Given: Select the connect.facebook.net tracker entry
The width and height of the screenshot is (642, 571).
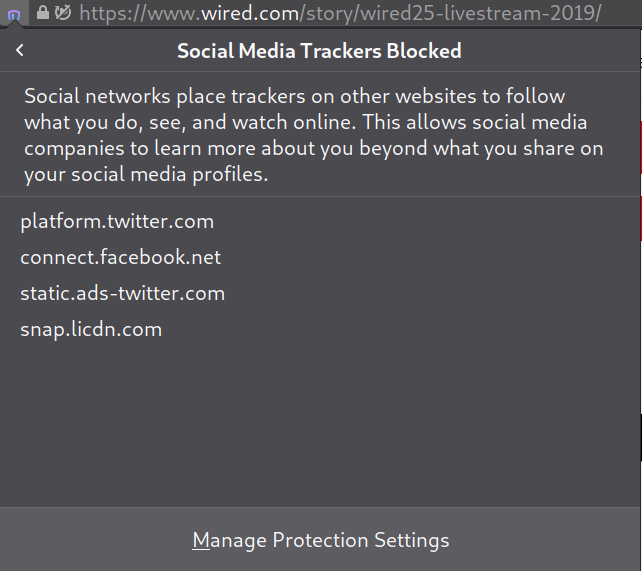Looking at the screenshot, I should (120, 258).
